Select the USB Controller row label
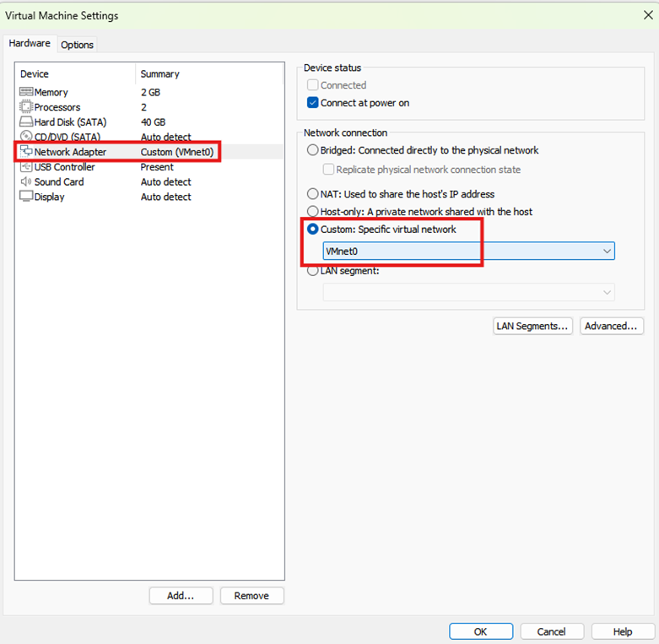The image size is (659, 644). (x=65, y=167)
